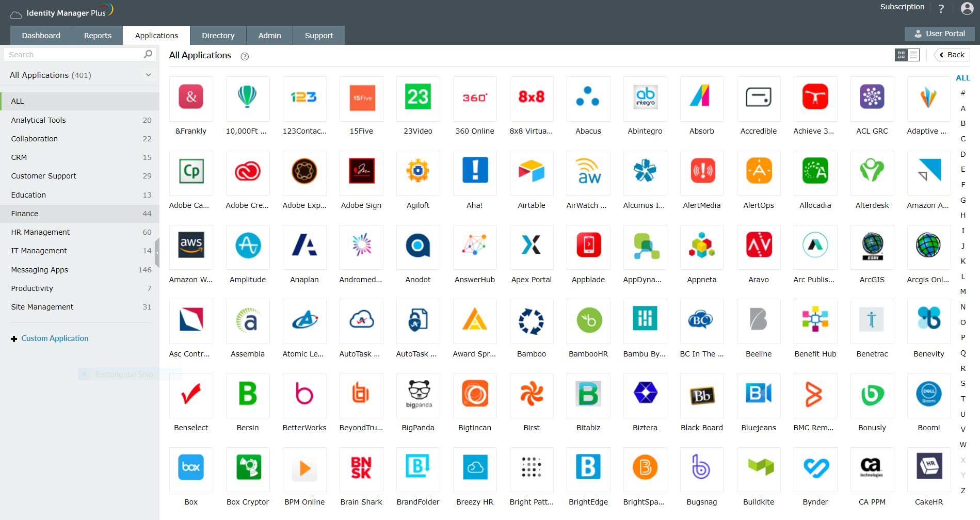Image resolution: width=980 pixels, height=520 pixels.
Task: Click help icon beside All Applications heading
Action: point(245,56)
